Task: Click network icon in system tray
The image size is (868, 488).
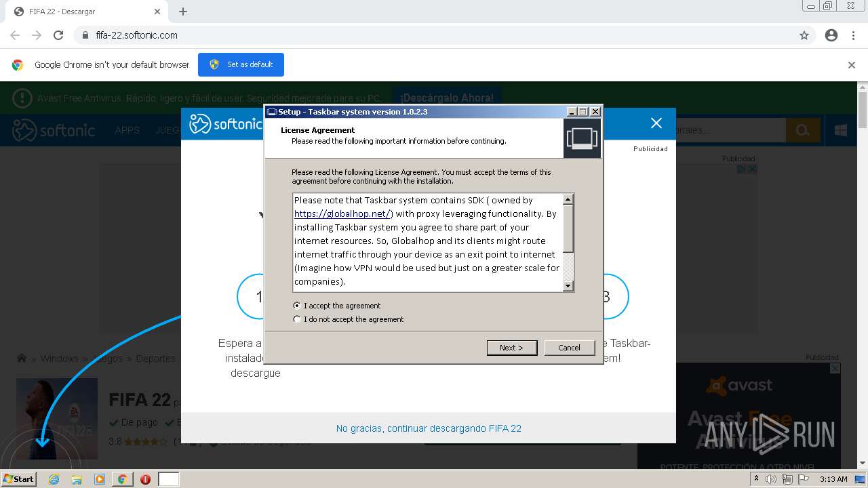Action: point(787,479)
